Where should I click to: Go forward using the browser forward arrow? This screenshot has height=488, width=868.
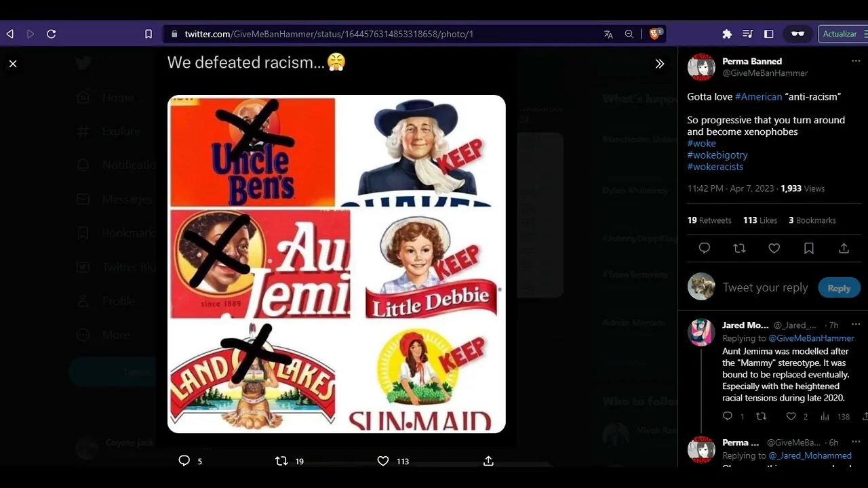pyautogui.click(x=31, y=34)
